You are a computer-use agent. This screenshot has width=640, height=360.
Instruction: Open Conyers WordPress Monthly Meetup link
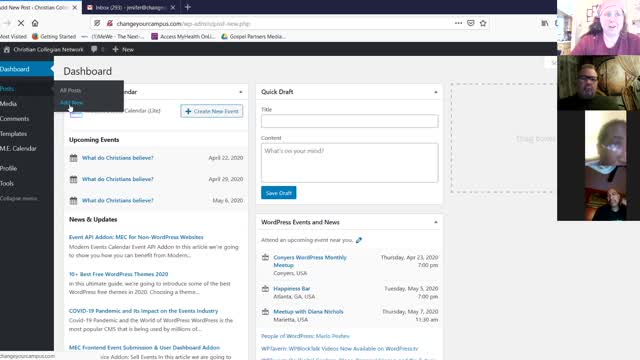pyautogui.click(x=310, y=261)
